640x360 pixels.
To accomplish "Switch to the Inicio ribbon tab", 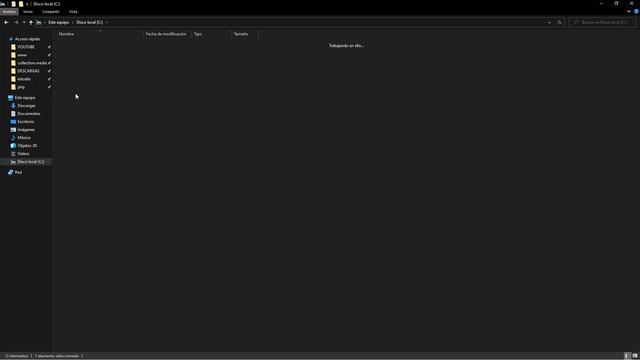I will coord(28,11).
